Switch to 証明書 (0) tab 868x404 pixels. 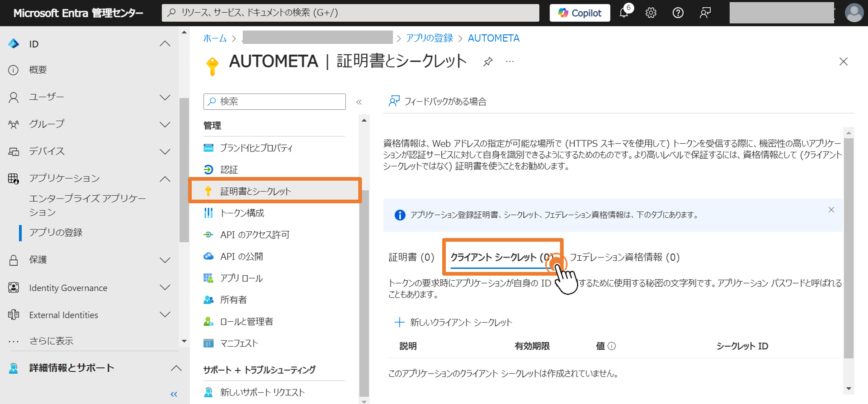(411, 257)
